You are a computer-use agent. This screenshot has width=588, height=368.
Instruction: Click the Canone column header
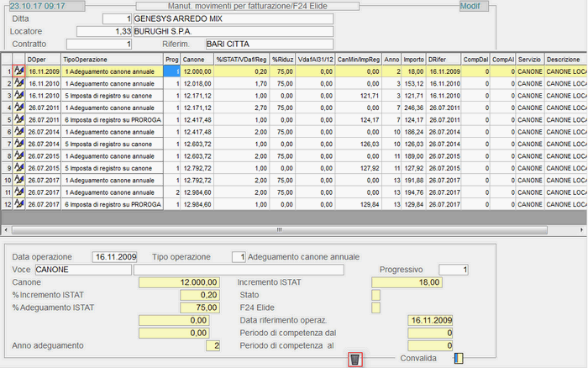(x=197, y=60)
